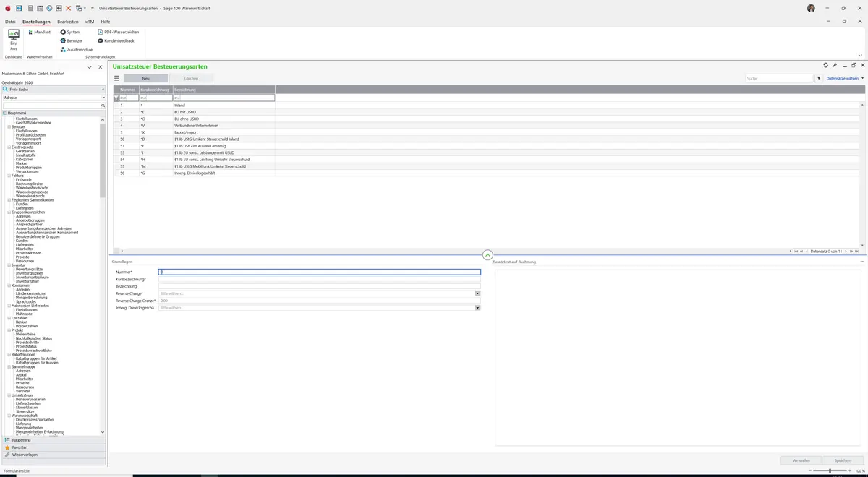
Task: Open Kundenfeedback from the ribbon
Action: 116,40
